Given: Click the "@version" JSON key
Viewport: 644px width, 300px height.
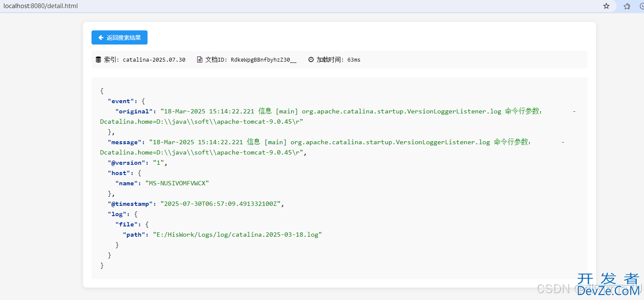Looking at the screenshot, I should [127, 163].
